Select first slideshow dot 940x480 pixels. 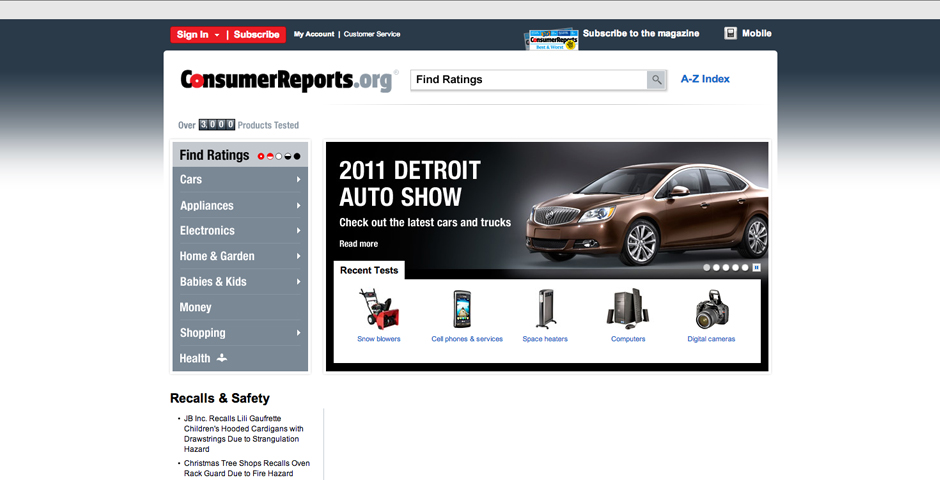(x=707, y=267)
